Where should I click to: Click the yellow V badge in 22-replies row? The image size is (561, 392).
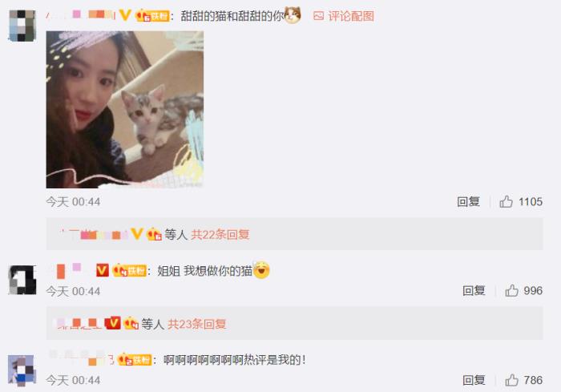pyautogui.click(x=137, y=234)
